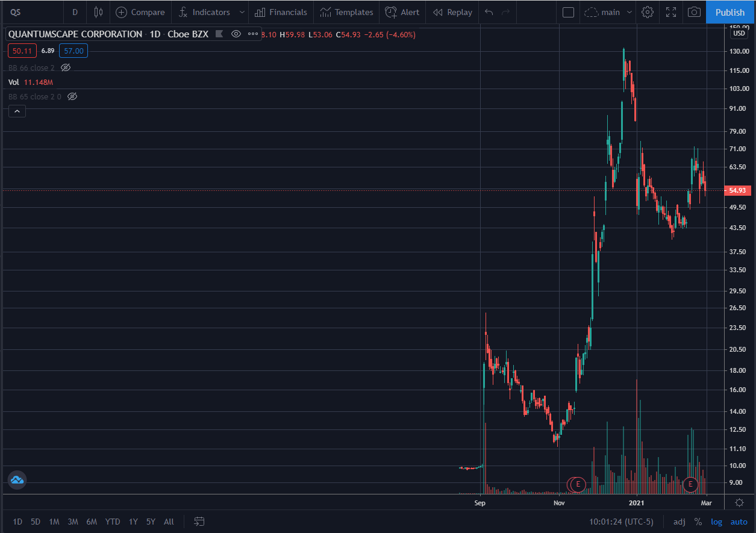756x533 pixels.
Task: Select the 3M date range
Action: pos(73,522)
